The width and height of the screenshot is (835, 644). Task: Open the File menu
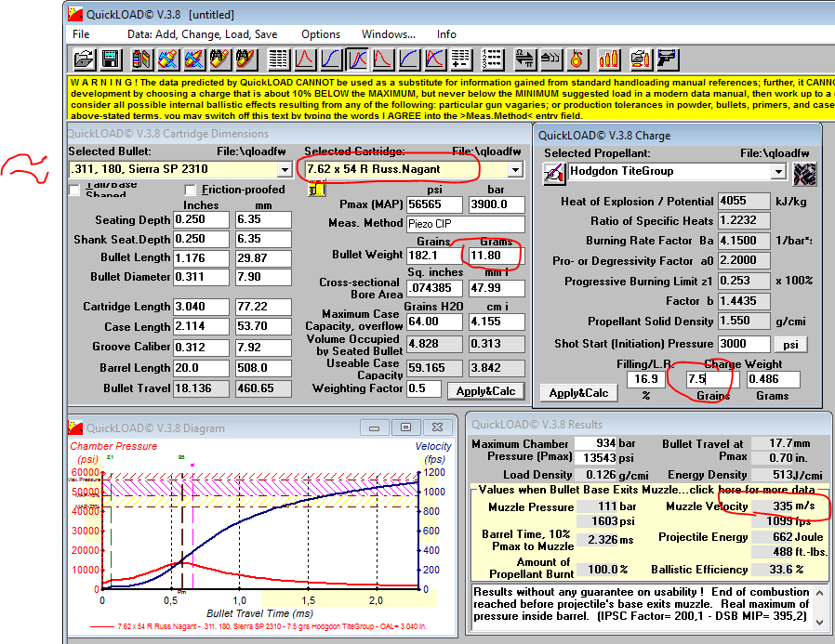tap(81, 34)
